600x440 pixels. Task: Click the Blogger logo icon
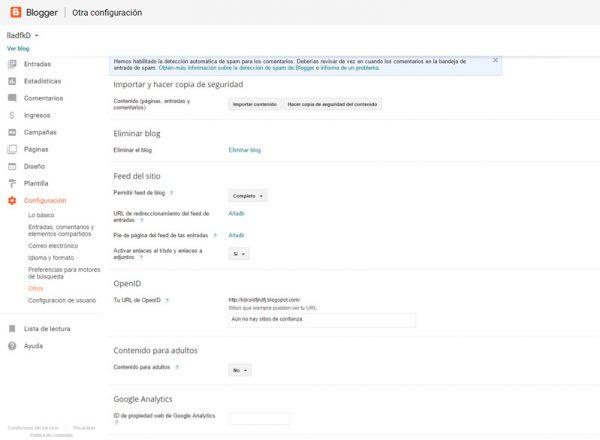click(x=16, y=12)
